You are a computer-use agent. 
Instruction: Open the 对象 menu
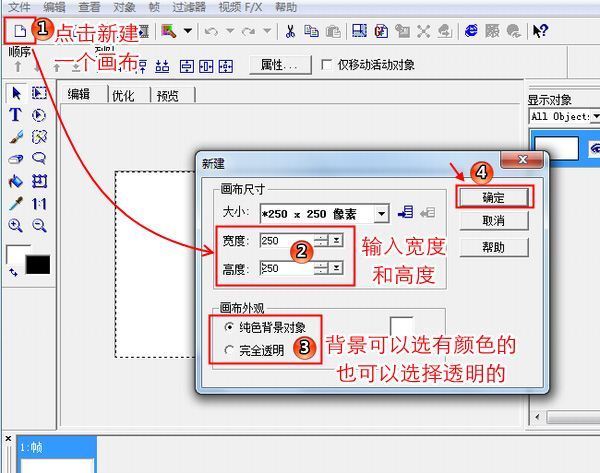pos(124,7)
